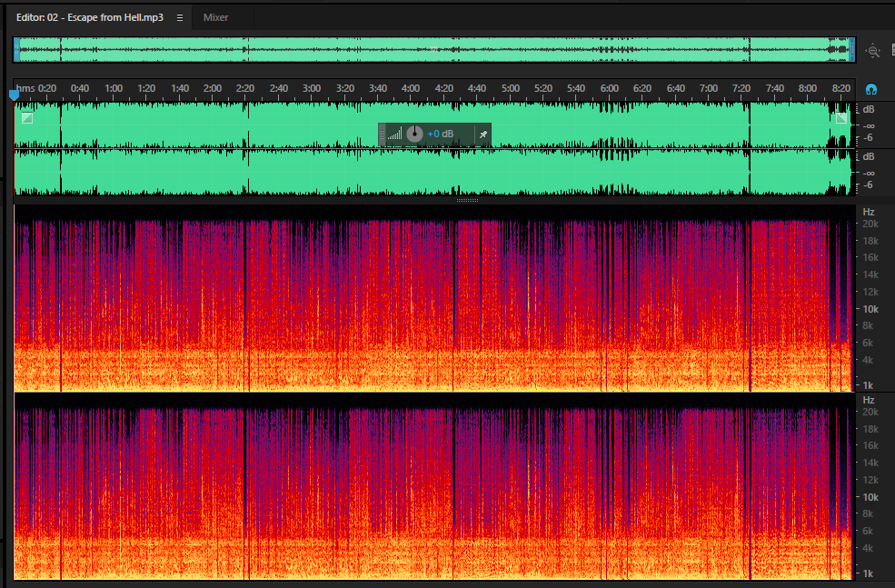The image size is (895, 588).
Task: Click the '20k' label on the lower frequency scale
Action: tap(870, 412)
